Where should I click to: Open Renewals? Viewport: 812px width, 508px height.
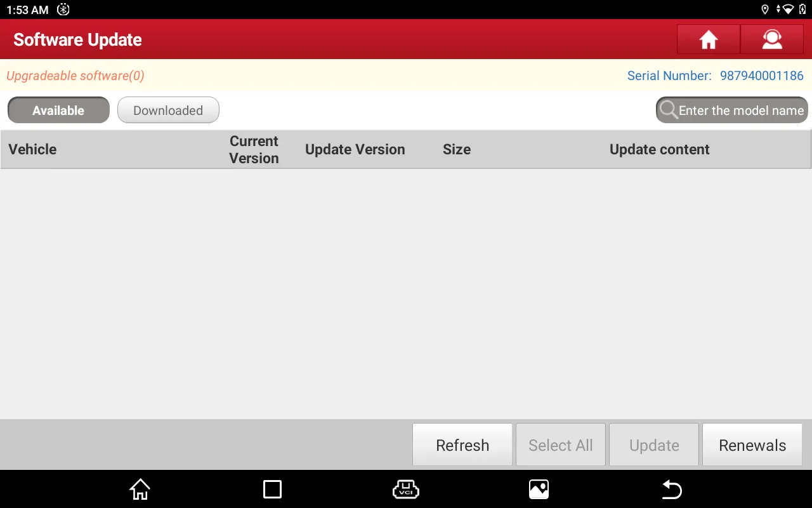pos(752,445)
